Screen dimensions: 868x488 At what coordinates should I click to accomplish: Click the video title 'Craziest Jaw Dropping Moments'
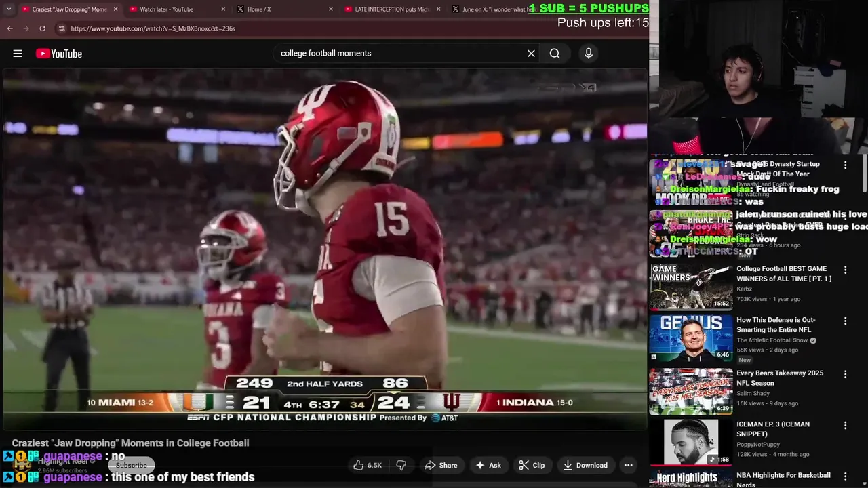[130, 443]
